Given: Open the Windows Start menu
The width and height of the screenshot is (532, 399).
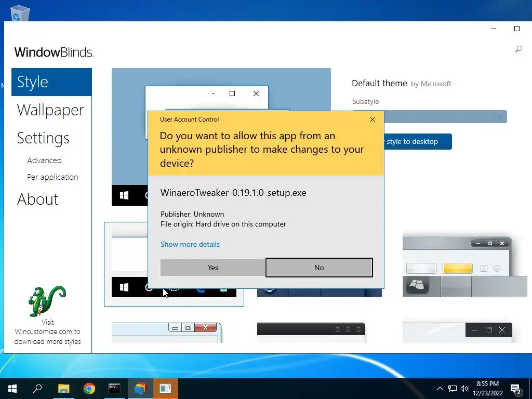Looking at the screenshot, I should coord(12,389).
